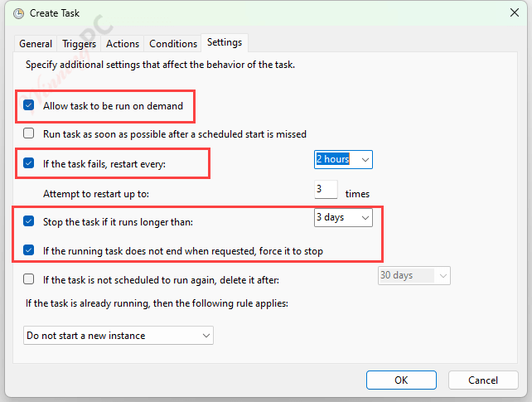Confirm with the OK button

pos(401,380)
